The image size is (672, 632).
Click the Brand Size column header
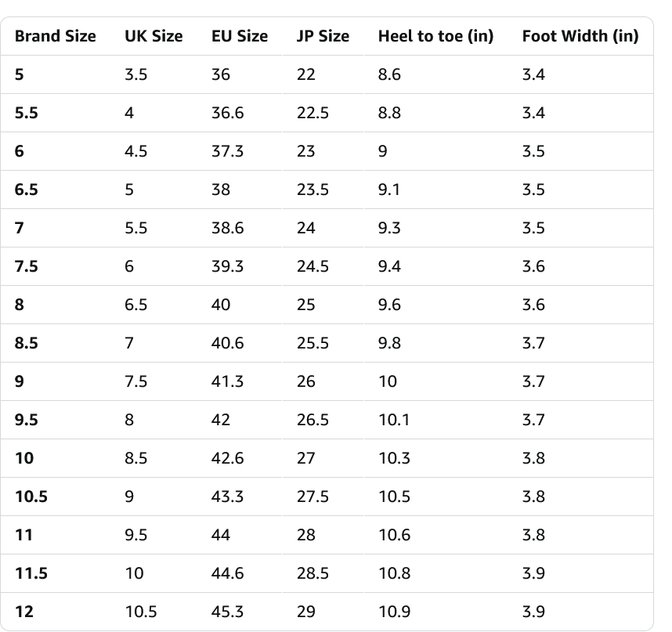(x=56, y=36)
